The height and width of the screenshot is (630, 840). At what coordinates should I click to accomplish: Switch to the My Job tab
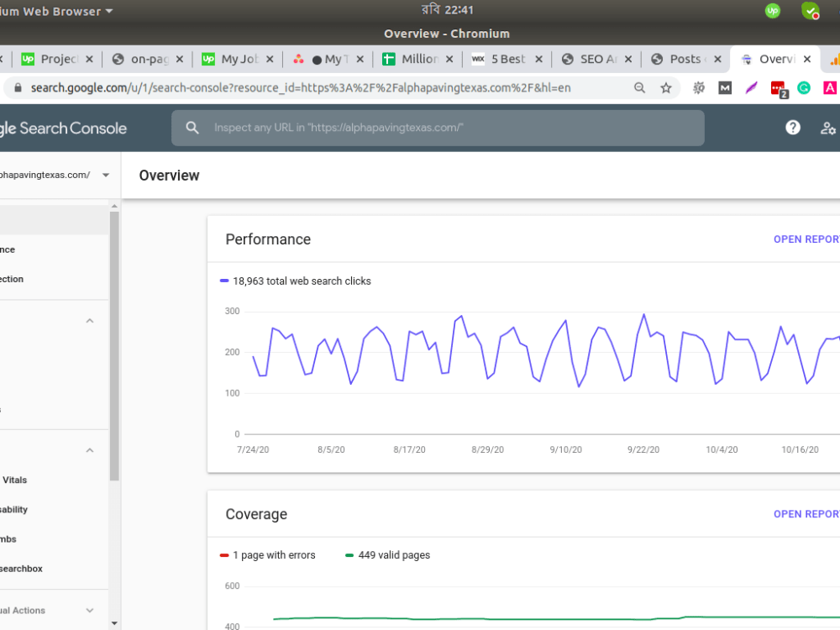click(231, 59)
